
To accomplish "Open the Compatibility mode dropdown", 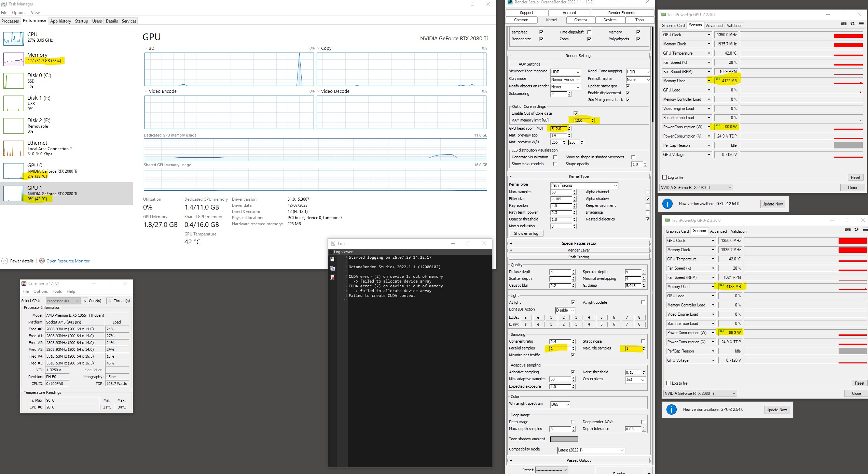I will [591, 450].
